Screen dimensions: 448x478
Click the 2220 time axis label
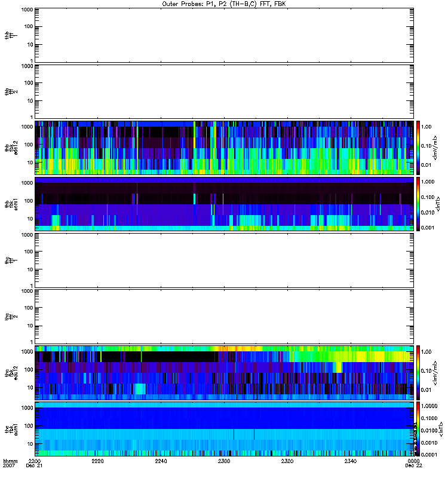coord(98,462)
